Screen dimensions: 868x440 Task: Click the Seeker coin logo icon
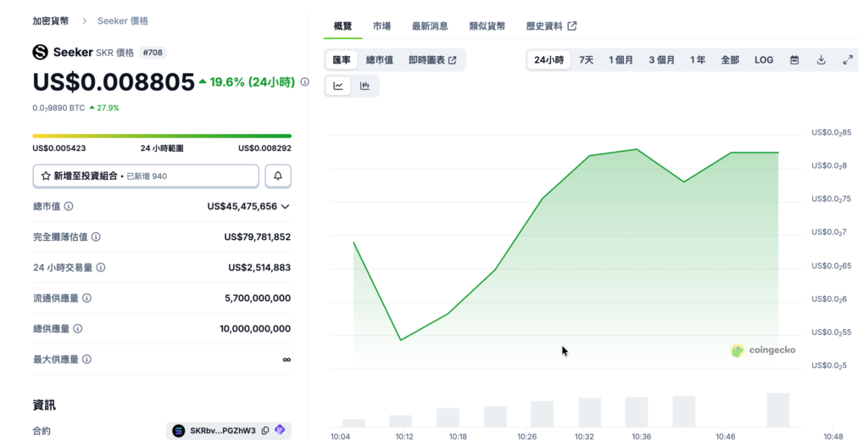tap(41, 53)
